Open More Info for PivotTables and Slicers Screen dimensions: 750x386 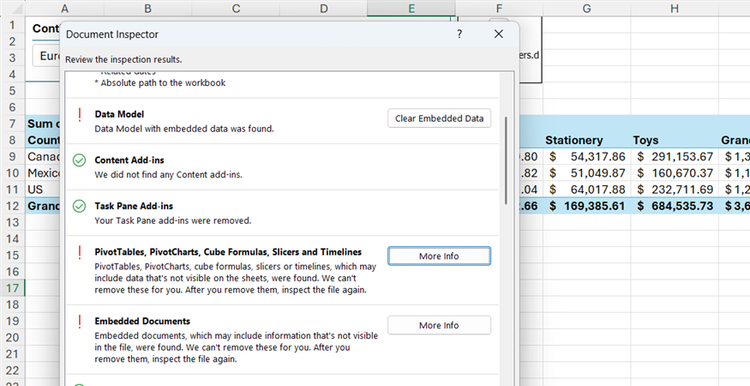439,256
